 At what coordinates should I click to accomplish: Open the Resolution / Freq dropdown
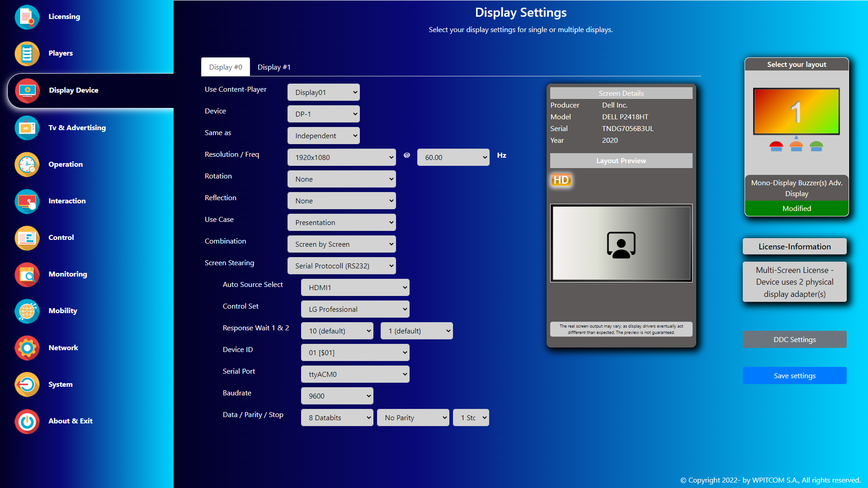pos(341,157)
